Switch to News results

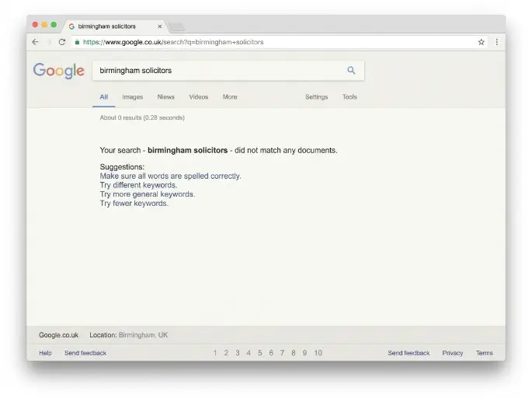click(166, 97)
